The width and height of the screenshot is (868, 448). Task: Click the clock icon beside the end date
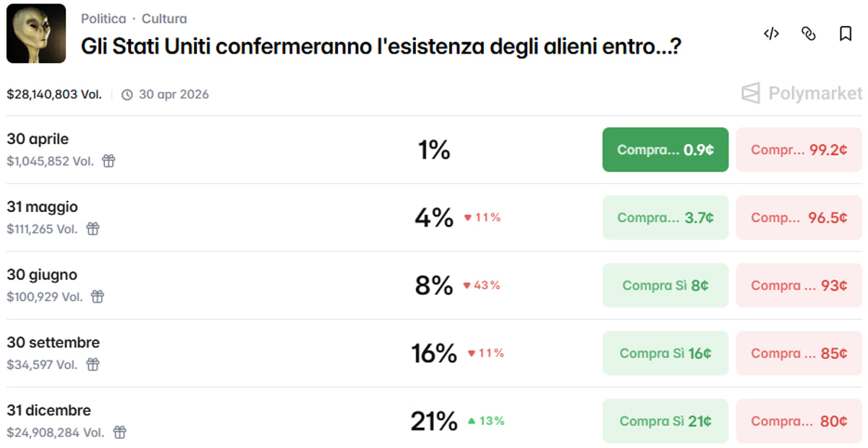(127, 95)
